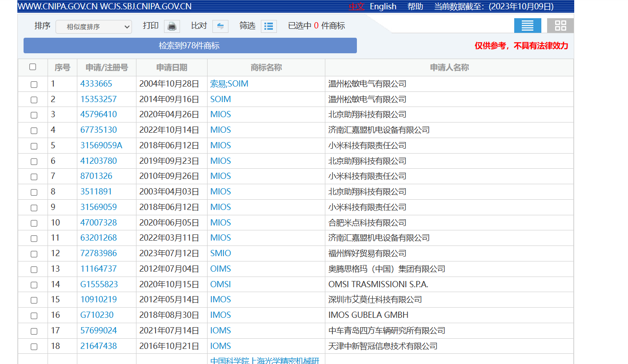Select date cell 2004年10月28日
The image size is (628, 364).
[x=169, y=83]
